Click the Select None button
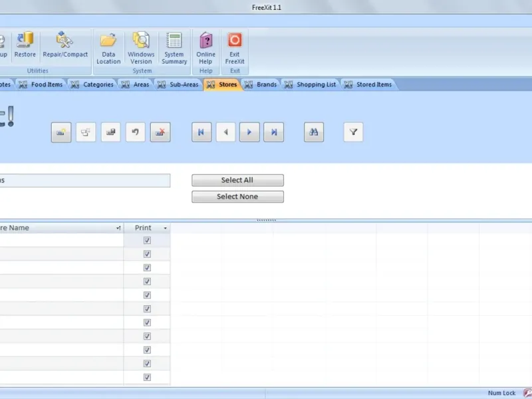The width and height of the screenshot is (532, 399). click(x=237, y=197)
